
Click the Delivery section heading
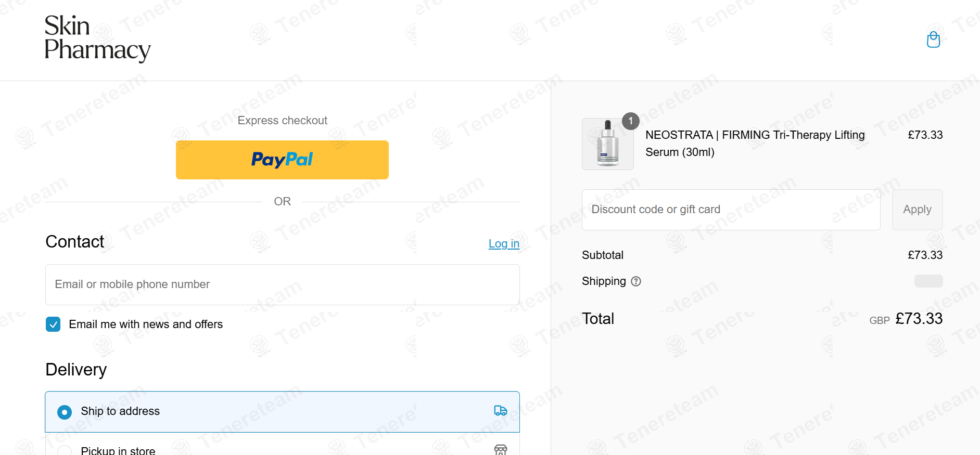click(x=76, y=370)
